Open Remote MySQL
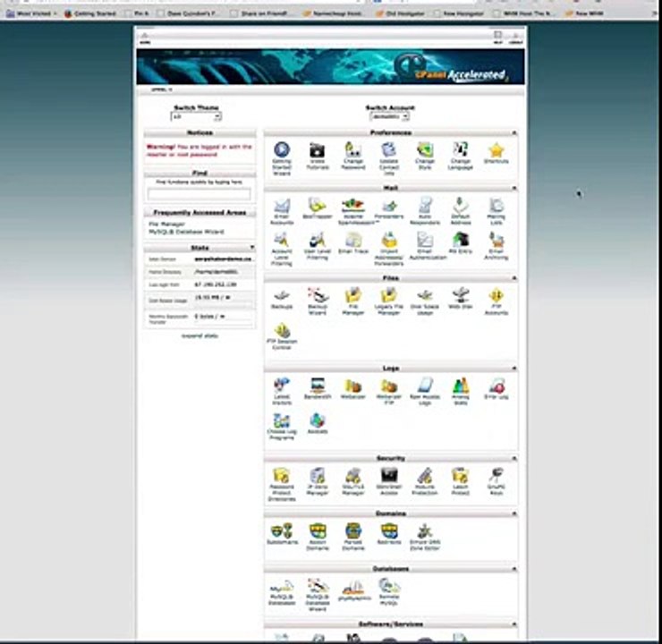 click(x=389, y=586)
